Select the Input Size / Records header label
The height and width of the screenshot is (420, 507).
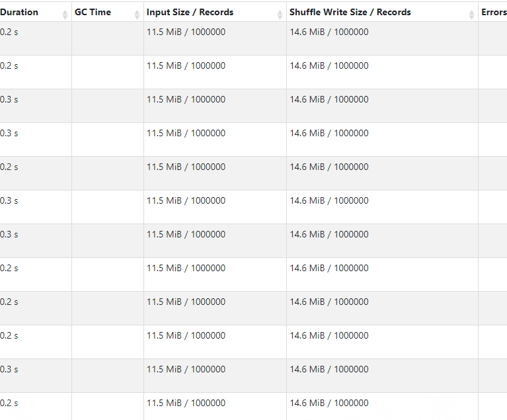click(x=190, y=13)
